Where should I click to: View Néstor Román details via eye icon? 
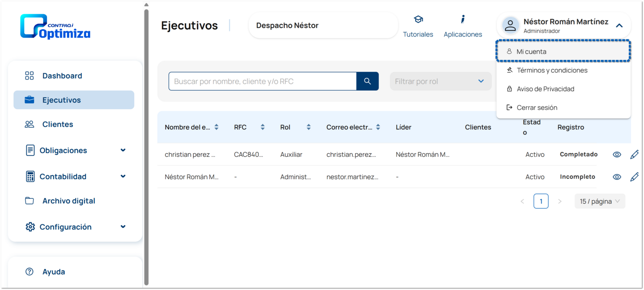point(617,177)
